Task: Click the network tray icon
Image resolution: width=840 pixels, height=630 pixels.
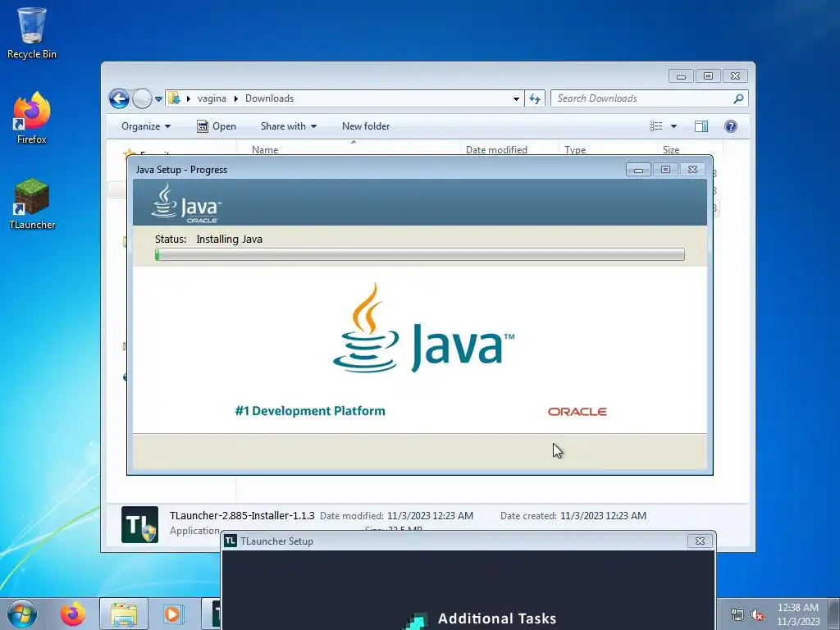Action: (737, 615)
